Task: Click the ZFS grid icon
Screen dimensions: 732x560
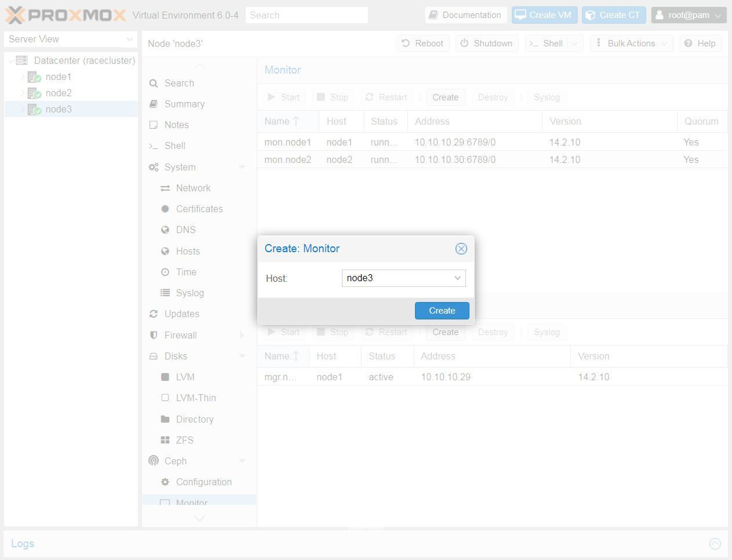Action: pos(165,441)
